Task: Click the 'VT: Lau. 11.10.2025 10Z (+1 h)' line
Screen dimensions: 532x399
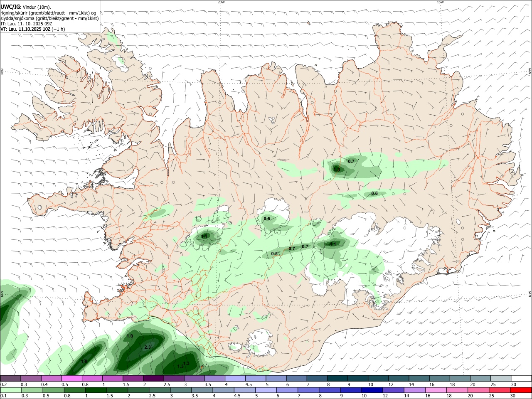Action: (x=33, y=29)
